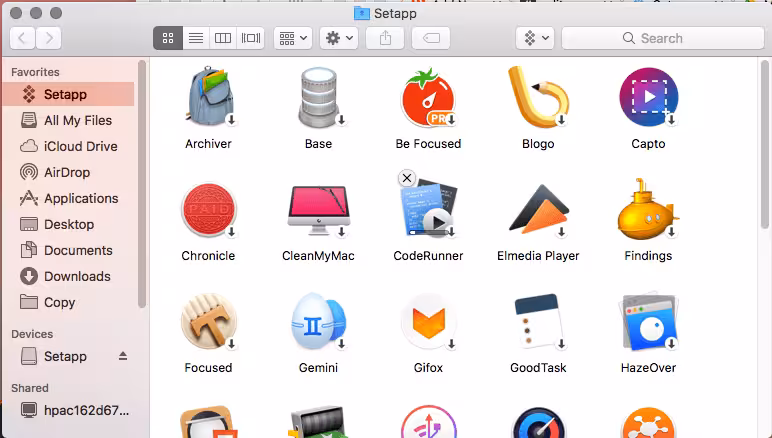Open the Capto screen recorder icon

coord(648,98)
